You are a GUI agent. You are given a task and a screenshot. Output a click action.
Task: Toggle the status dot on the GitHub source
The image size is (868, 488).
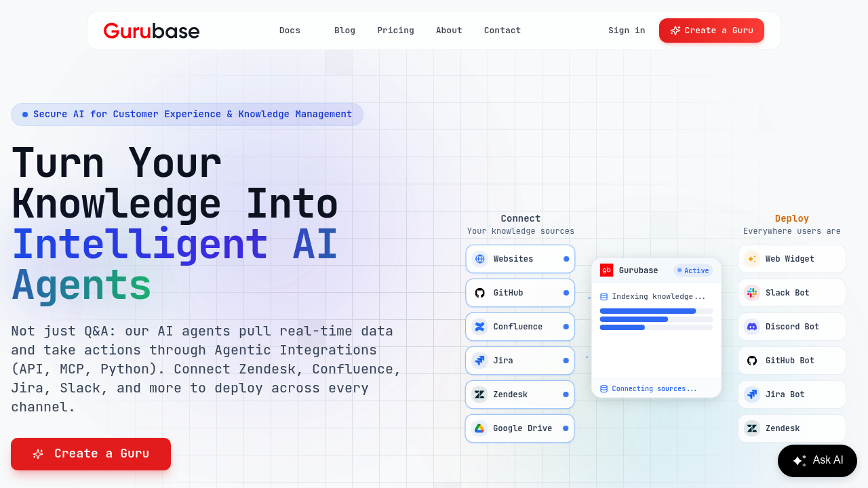[x=566, y=293]
